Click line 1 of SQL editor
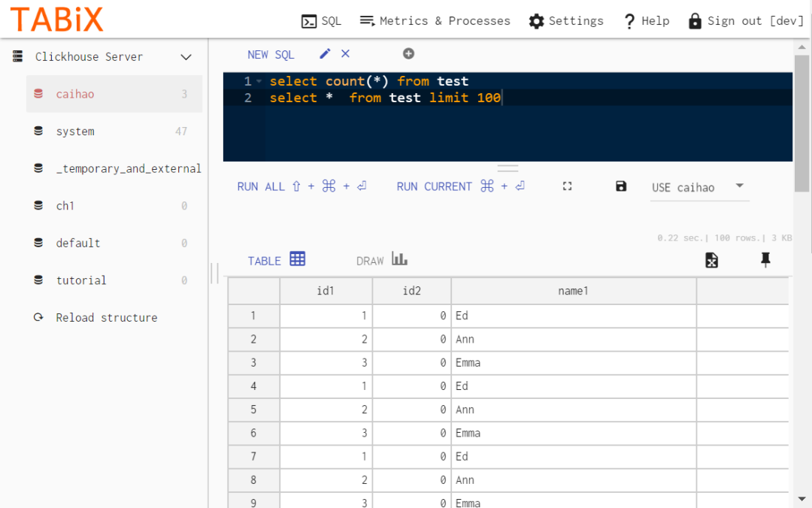This screenshot has height=508, width=812. [x=507, y=81]
